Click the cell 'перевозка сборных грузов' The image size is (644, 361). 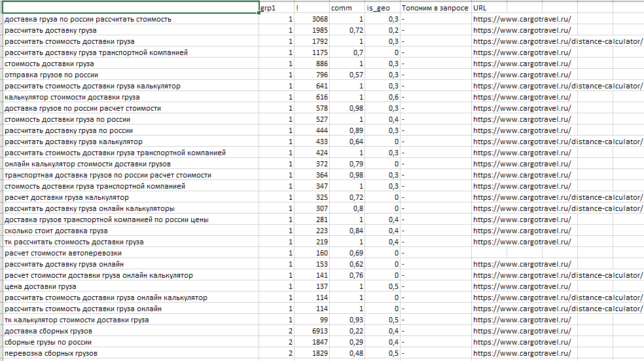(51, 353)
